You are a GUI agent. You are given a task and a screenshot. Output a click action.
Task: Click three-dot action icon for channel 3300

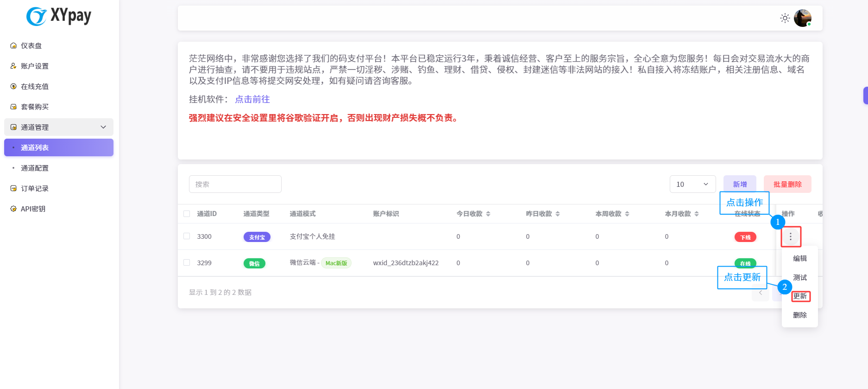click(x=791, y=237)
